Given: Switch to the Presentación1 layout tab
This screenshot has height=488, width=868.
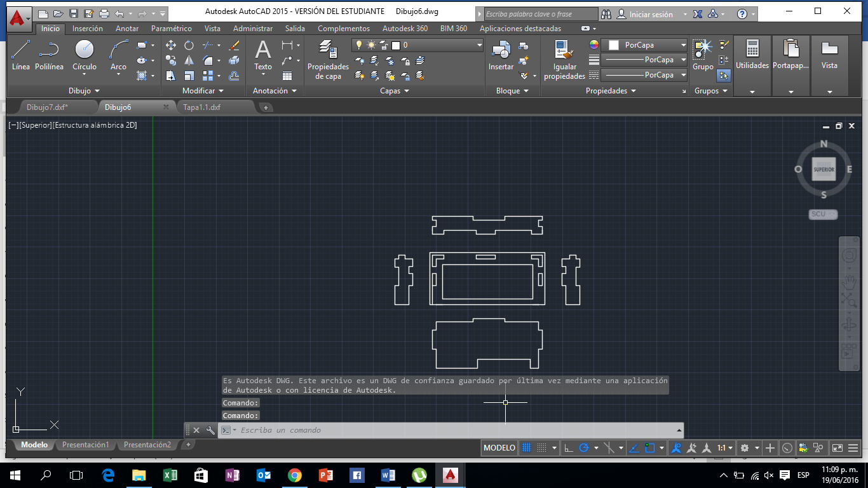Looking at the screenshot, I should click(85, 445).
